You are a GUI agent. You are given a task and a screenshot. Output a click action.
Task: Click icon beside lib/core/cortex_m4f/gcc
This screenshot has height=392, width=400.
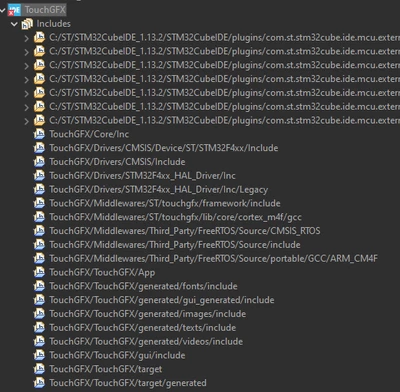(39, 217)
